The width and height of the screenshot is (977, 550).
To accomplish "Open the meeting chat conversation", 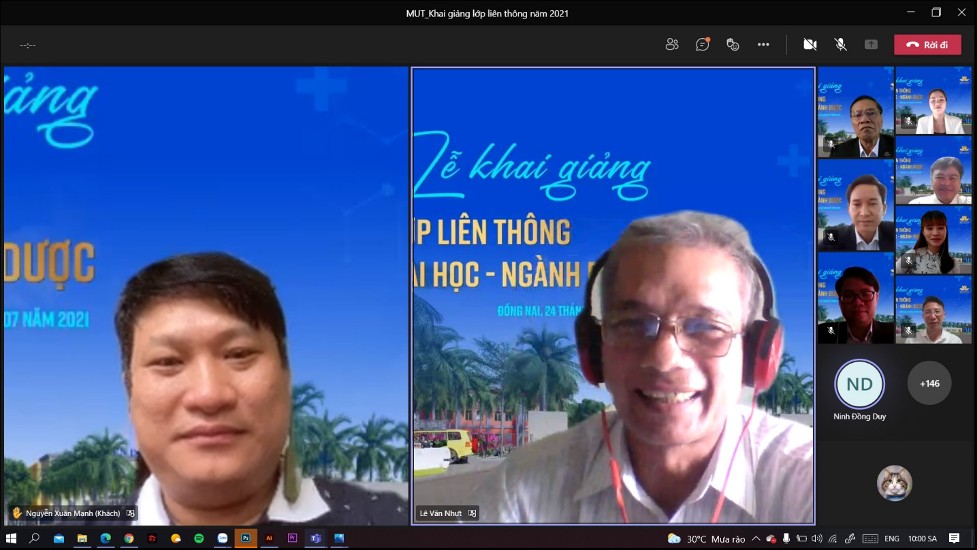I will tap(703, 44).
